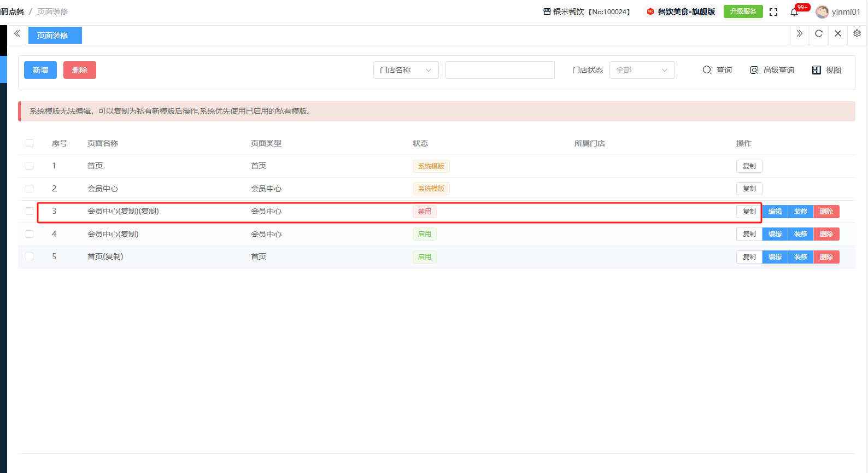Expand the 门店状态 全部 dropdown
868x473 pixels.
tap(642, 70)
